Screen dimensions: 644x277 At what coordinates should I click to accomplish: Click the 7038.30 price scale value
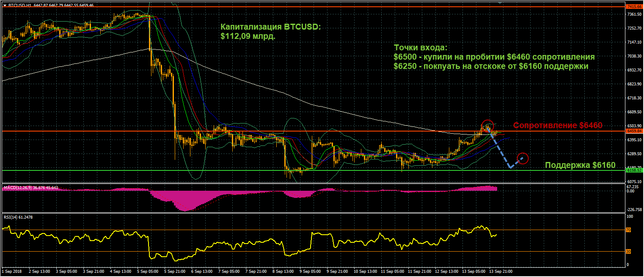(x=633, y=56)
